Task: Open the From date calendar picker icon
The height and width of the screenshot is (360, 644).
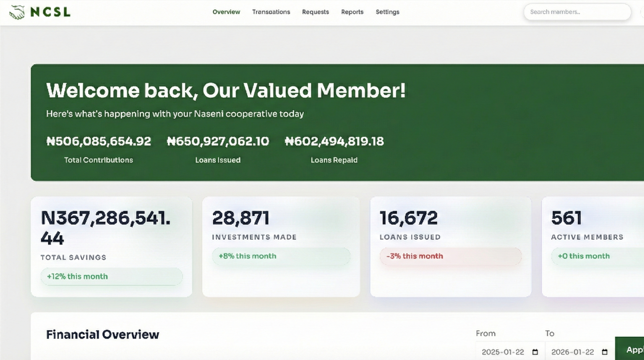Action: pyautogui.click(x=535, y=352)
